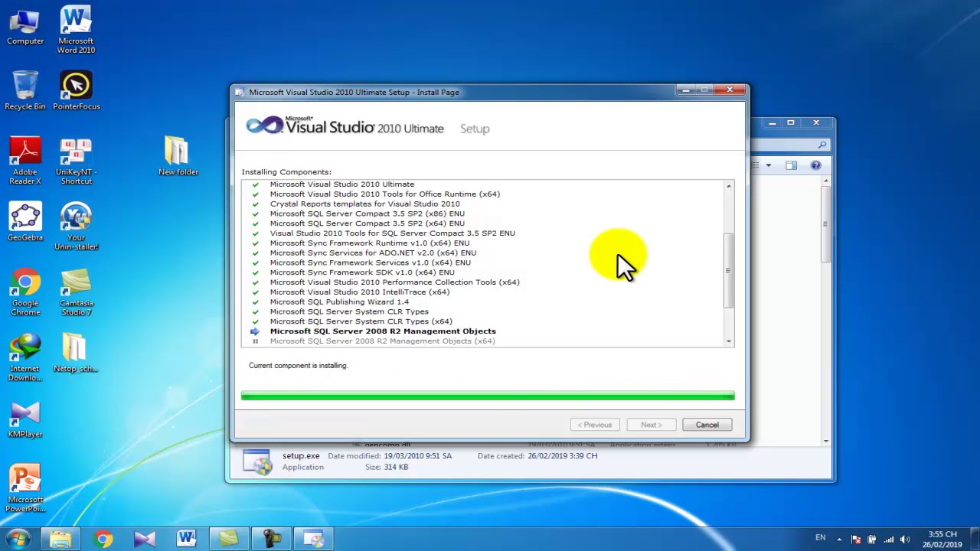Viewport: 980px width, 551px height.
Task: Select Microsoft Sync Framework SDK v1.0 row
Action: click(361, 272)
